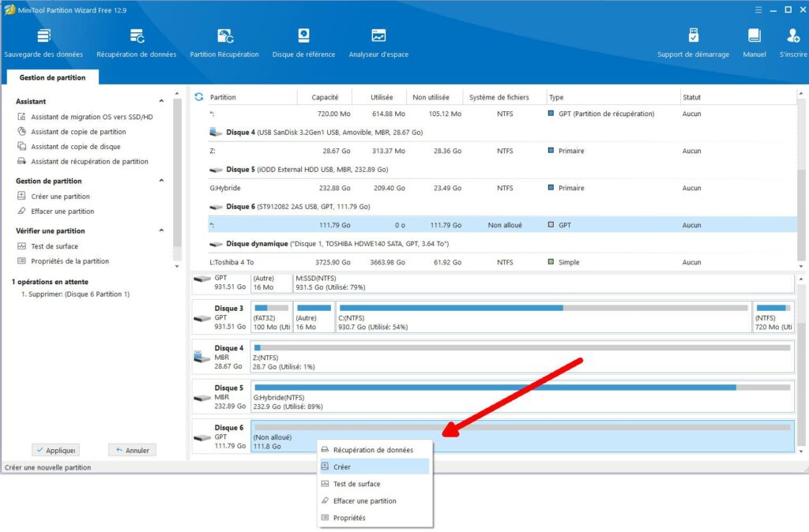Open Support de démarrage builder
Screen dimensions: 809x532
pos(693,43)
